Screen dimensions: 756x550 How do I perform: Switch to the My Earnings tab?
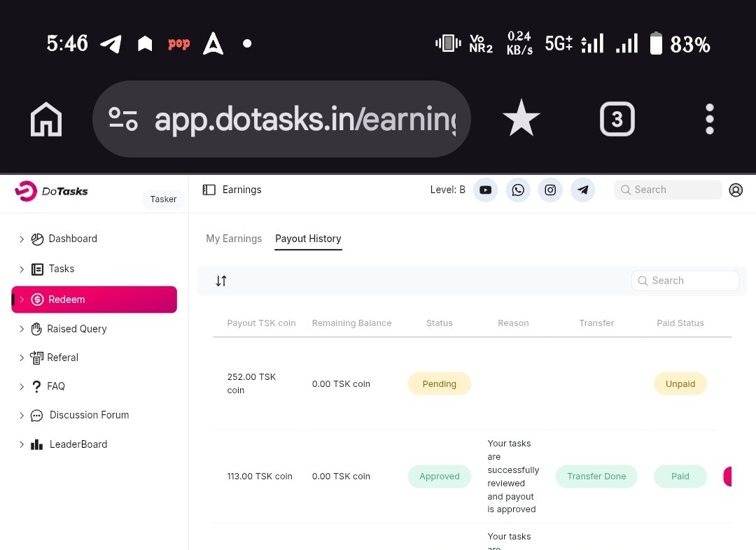[234, 239]
